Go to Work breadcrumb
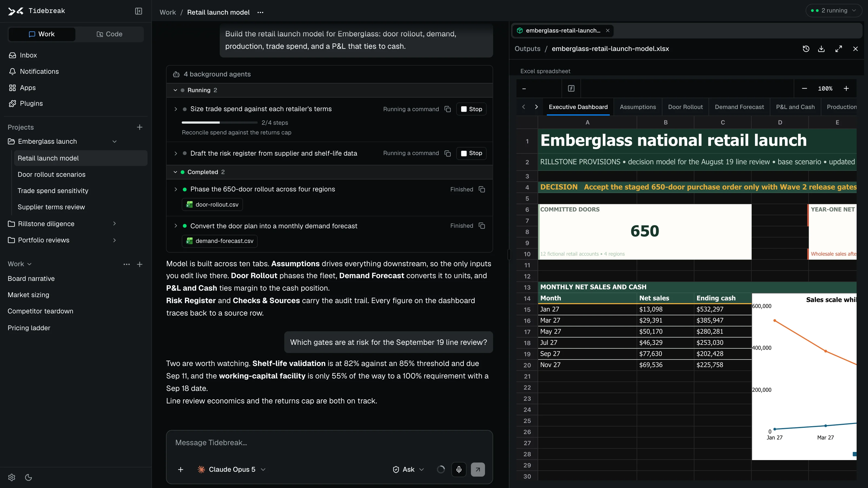Viewport: 868px width, 488px height. click(167, 12)
